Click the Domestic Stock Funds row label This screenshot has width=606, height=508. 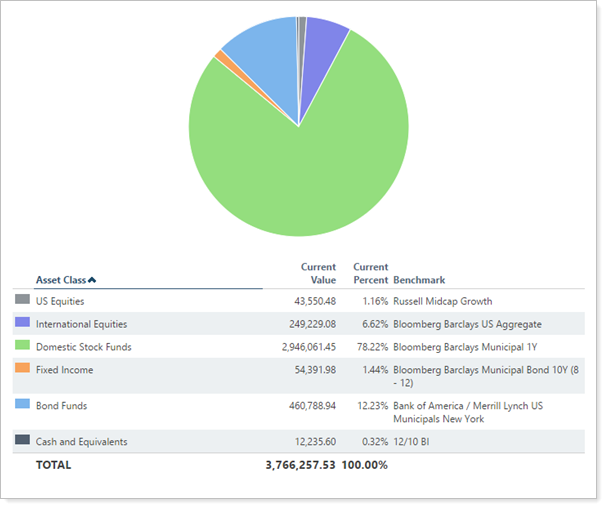tap(83, 347)
